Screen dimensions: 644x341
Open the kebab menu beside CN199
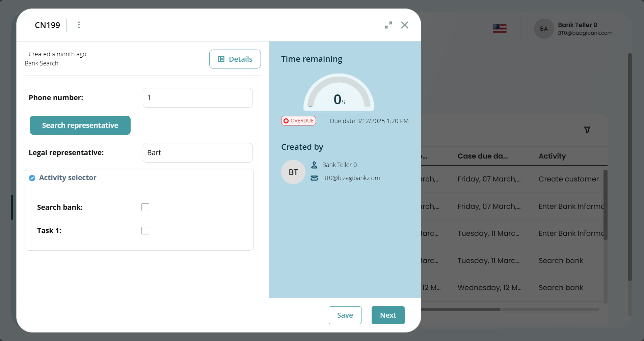tap(79, 25)
